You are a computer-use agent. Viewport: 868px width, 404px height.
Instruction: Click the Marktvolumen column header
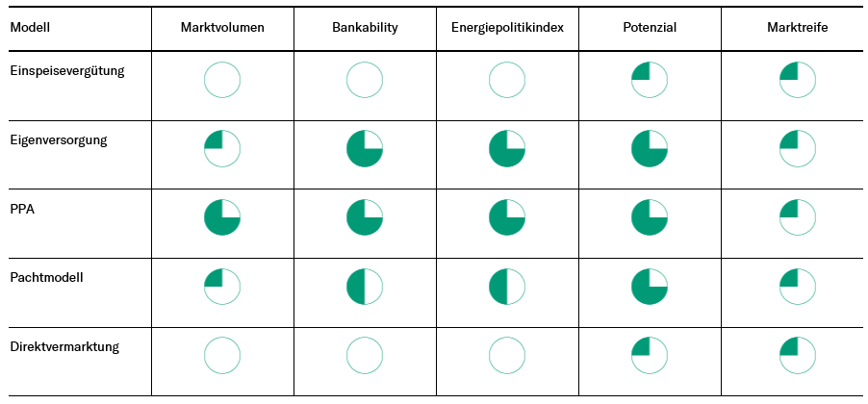[222, 28]
